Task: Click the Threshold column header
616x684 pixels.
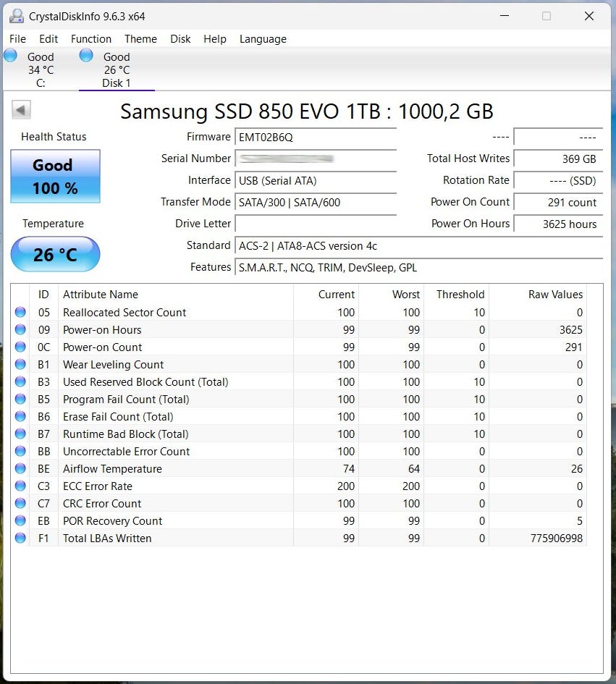Action: point(456,295)
